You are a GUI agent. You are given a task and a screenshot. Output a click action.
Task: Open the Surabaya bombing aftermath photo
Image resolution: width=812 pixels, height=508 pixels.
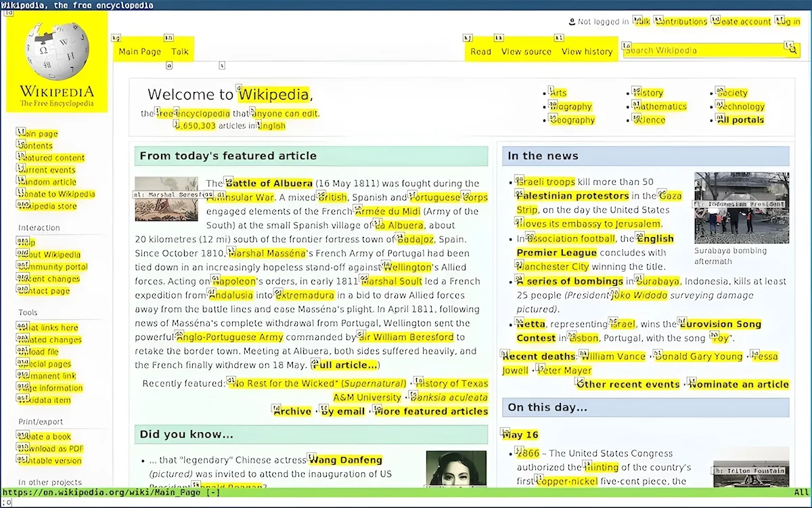[742, 207]
